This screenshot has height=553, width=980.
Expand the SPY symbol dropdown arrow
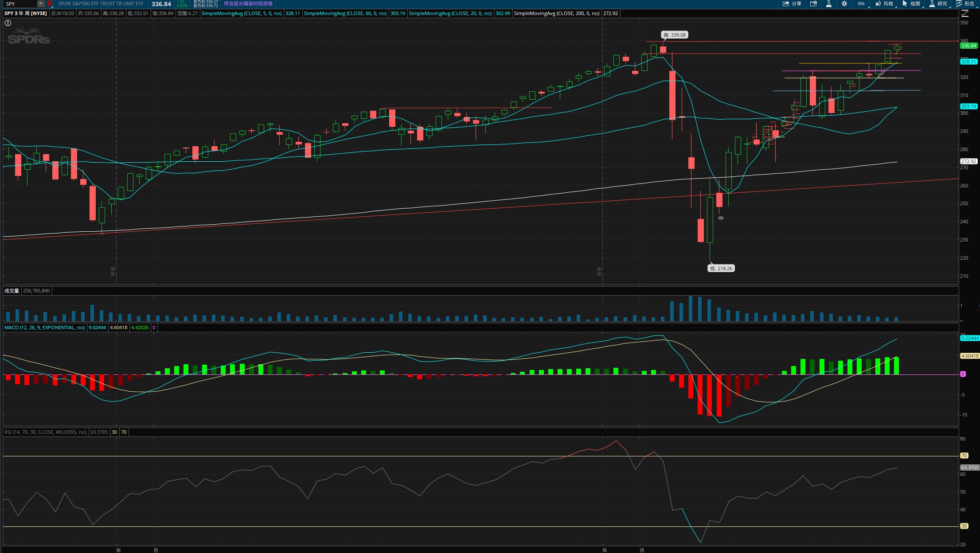point(41,4)
